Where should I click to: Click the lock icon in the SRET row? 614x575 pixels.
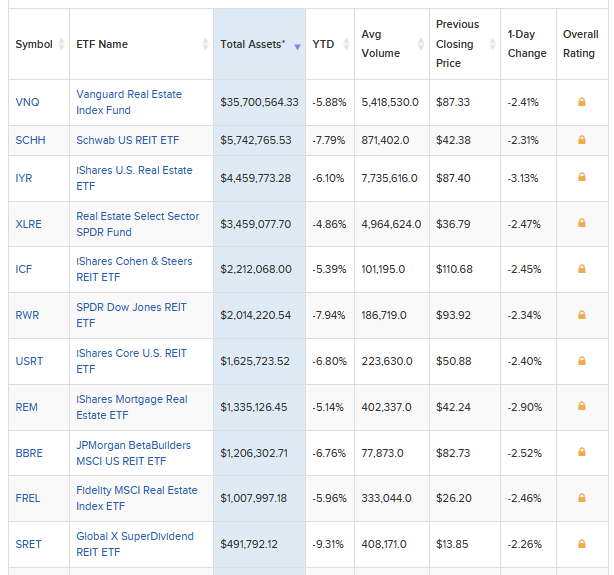[x=581, y=544]
